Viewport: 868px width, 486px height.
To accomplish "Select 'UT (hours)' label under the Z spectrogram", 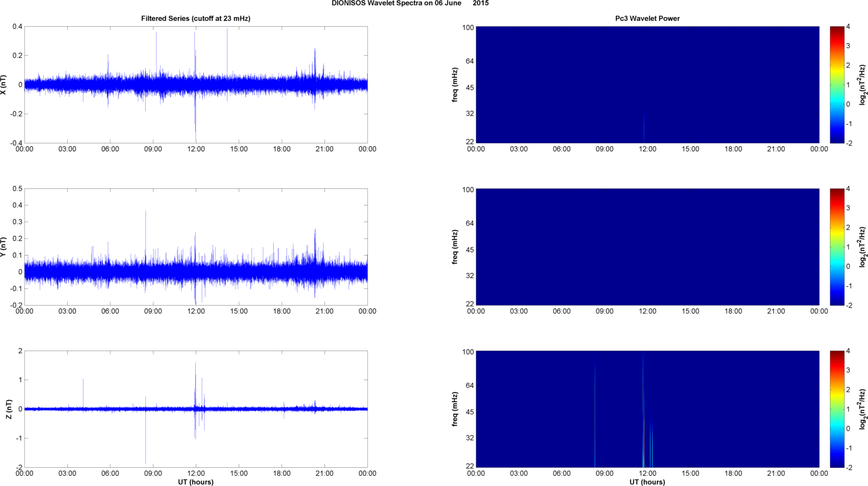I will coord(647,482).
